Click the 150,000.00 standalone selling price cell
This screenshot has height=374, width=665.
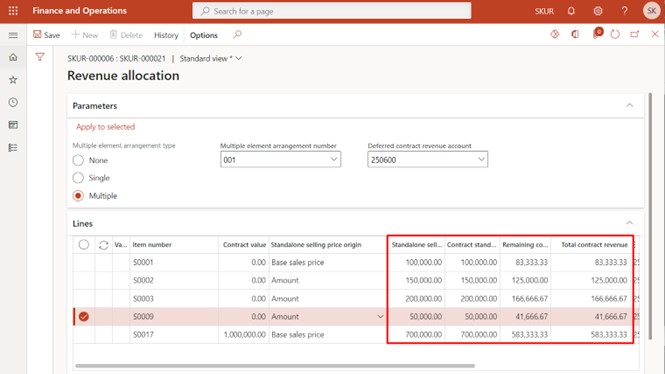tap(416, 280)
